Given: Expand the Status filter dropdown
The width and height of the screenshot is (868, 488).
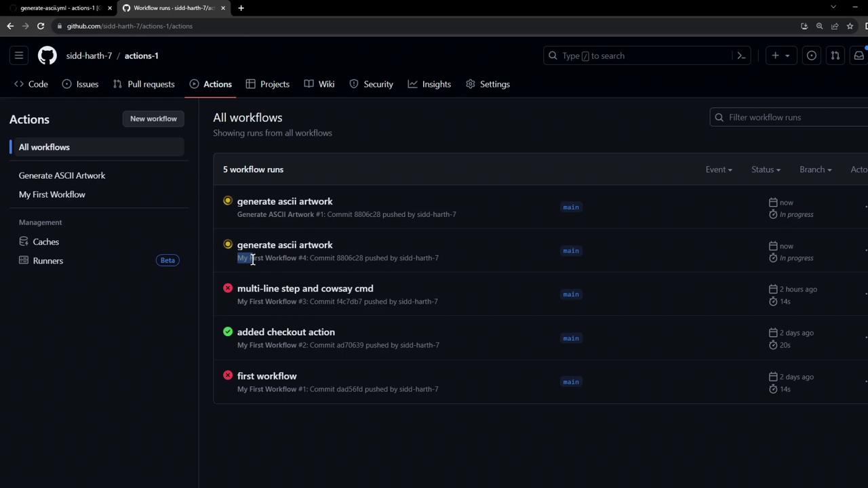Looking at the screenshot, I should 765,169.
